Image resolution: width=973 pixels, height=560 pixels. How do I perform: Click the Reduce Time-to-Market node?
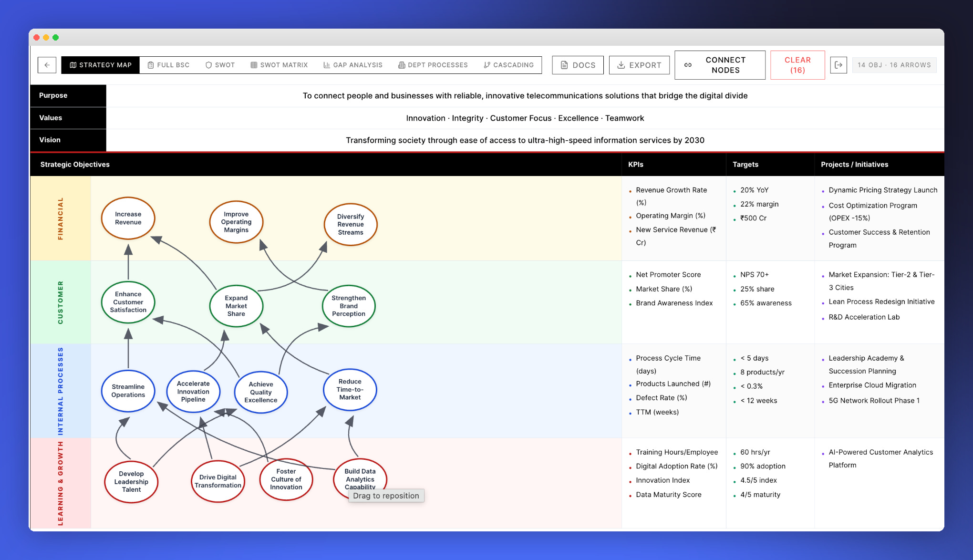[x=350, y=389]
